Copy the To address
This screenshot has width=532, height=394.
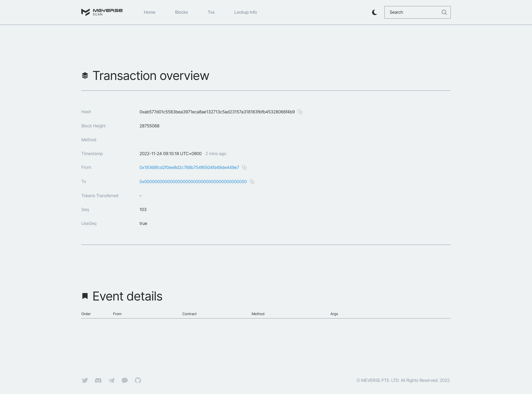[x=252, y=182]
